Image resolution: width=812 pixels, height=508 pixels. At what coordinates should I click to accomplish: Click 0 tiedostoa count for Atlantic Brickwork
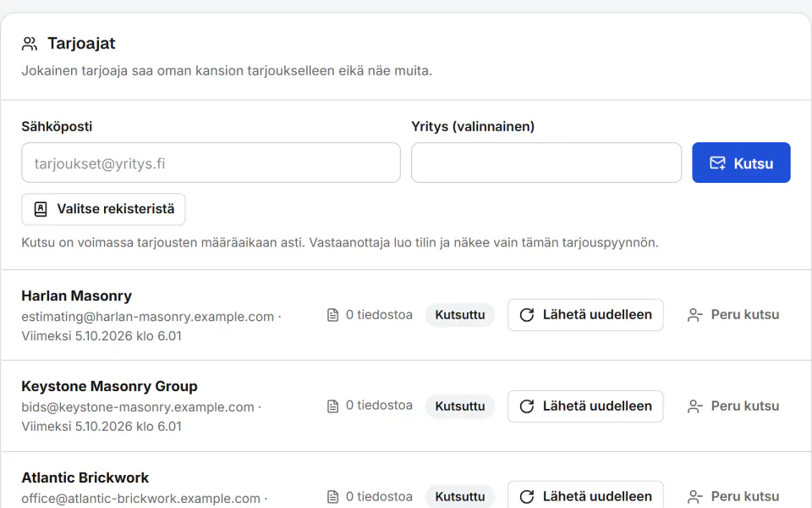point(379,496)
